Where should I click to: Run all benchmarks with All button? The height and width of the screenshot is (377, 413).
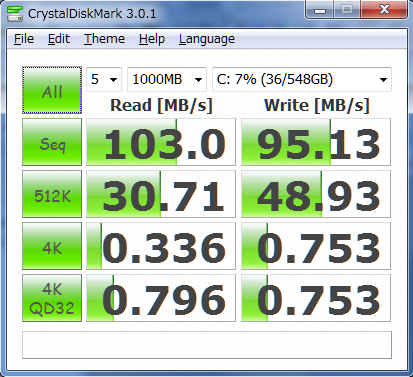coord(52,90)
